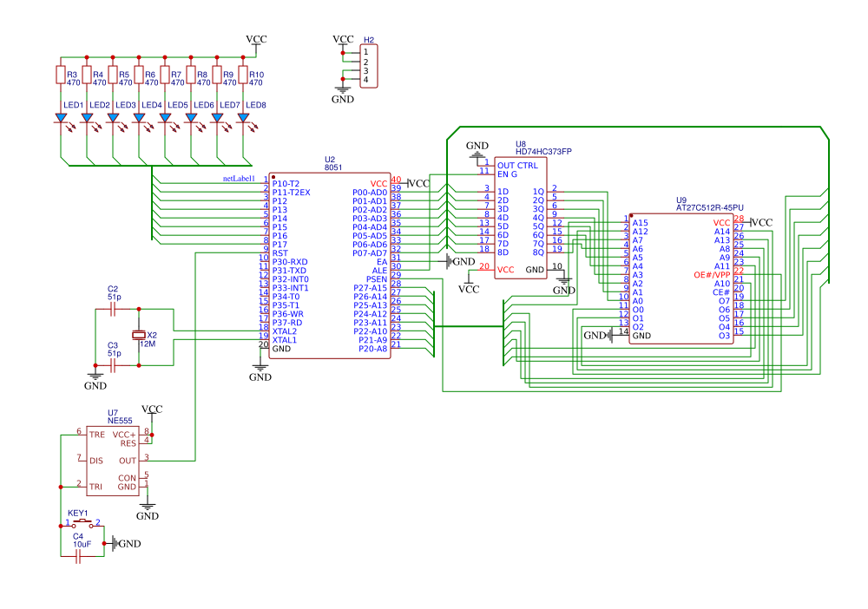
Task: Click the C2 51p capacitor symbol
Action: 115,307
